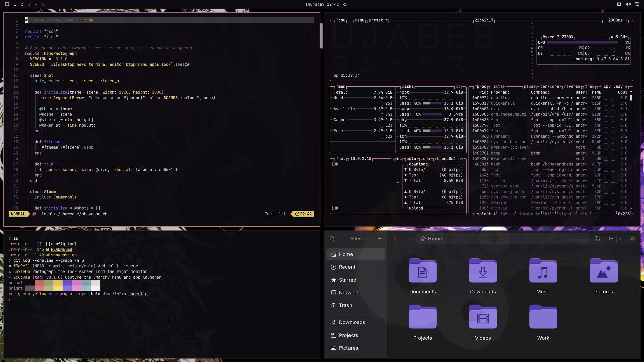Toggle sync in btop net box

point(397,159)
